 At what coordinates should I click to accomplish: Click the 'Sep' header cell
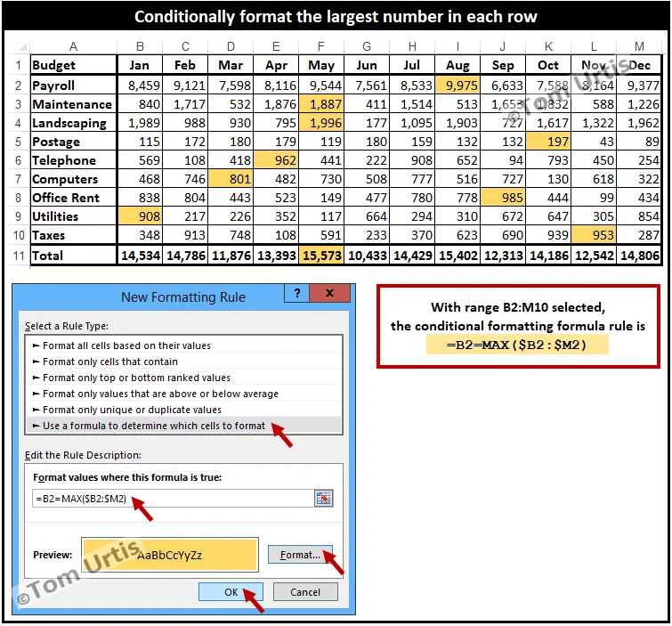point(503,65)
